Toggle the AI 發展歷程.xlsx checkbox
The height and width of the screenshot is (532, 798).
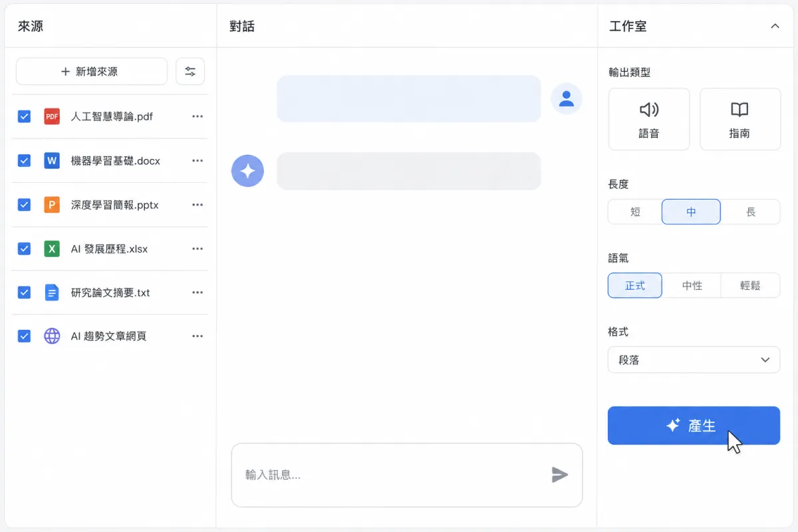click(x=25, y=249)
